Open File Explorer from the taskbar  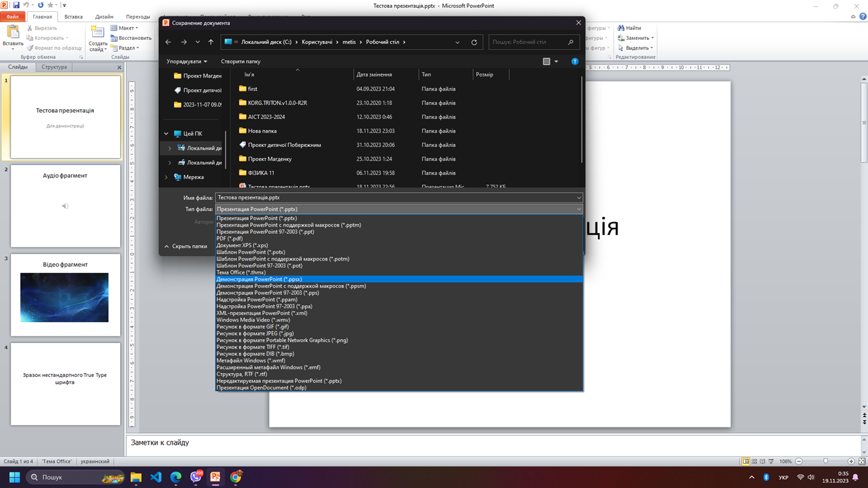pyautogui.click(x=136, y=477)
